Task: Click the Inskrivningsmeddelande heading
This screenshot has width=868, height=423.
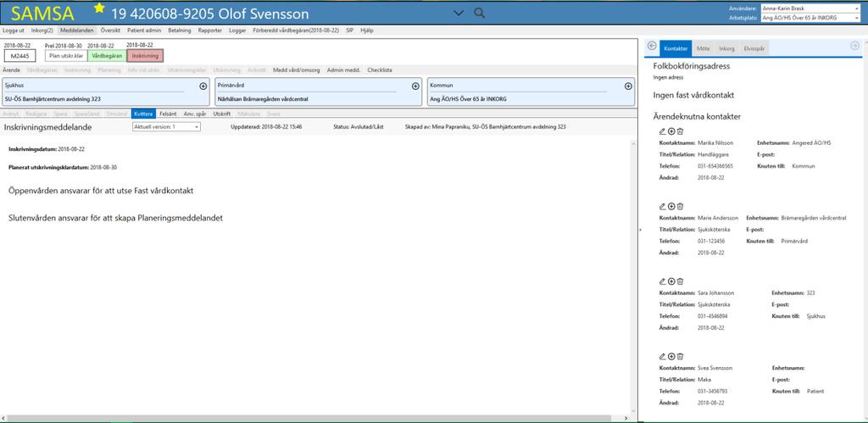Action: pyautogui.click(x=47, y=127)
